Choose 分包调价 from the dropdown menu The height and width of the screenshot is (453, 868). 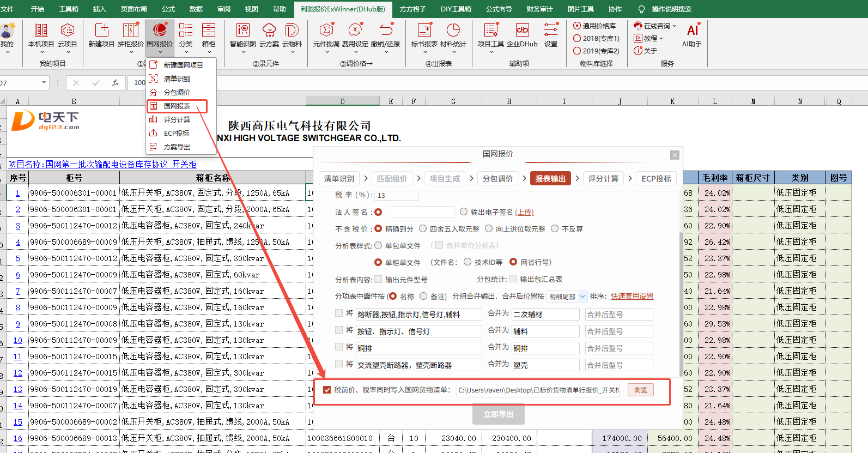tap(177, 92)
